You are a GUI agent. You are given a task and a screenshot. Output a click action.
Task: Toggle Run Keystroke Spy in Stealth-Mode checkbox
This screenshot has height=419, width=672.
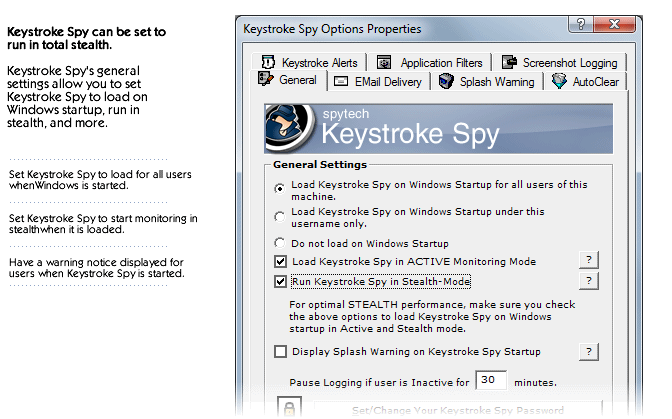pos(280,282)
